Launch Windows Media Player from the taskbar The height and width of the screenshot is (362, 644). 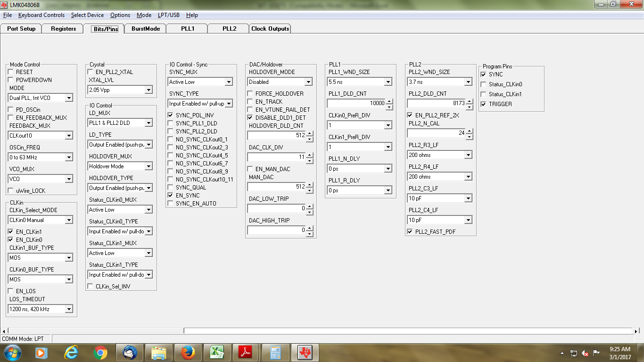point(42,352)
